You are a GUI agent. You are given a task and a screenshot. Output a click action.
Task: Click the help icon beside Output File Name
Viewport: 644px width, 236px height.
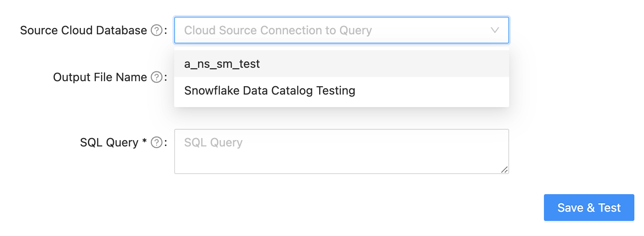156,77
